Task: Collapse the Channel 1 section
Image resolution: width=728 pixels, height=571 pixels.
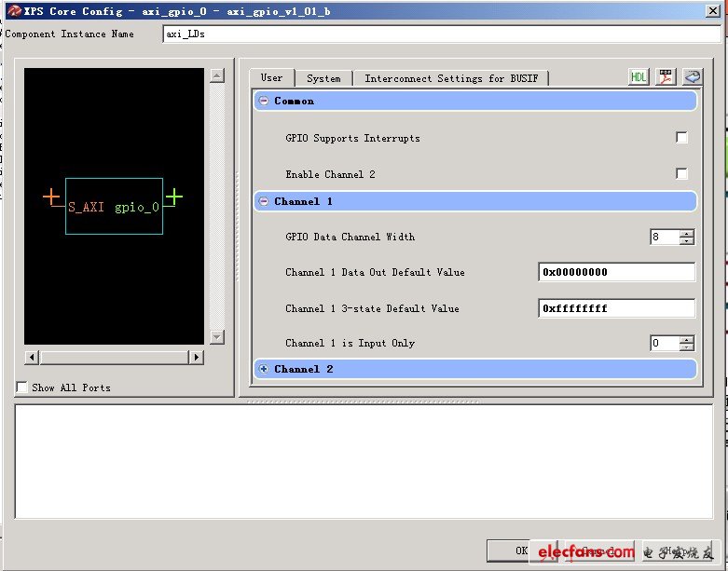Action: tap(264, 201)
